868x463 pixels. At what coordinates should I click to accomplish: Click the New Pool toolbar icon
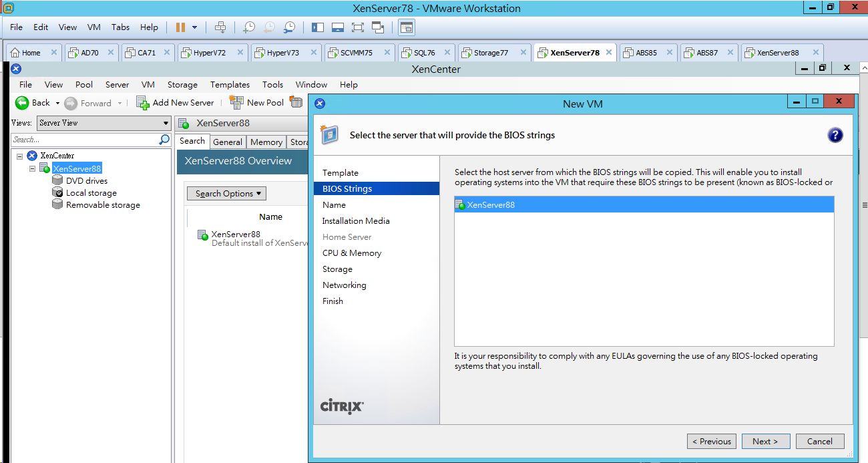pos(236,102)
